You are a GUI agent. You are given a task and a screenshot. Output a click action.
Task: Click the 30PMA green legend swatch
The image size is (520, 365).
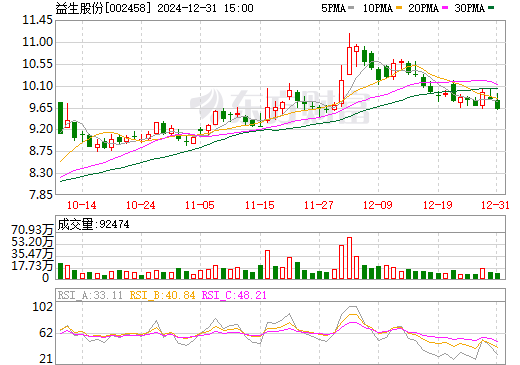(x=491, y=8)
